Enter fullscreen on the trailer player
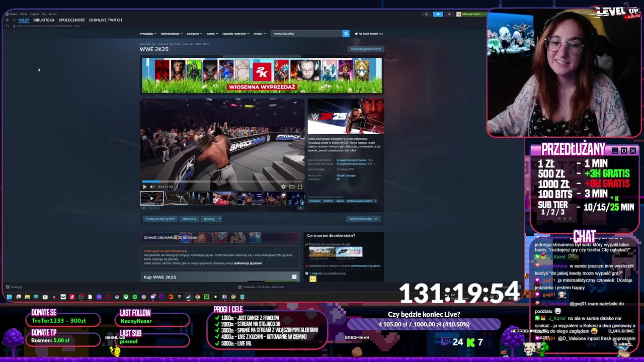Viewport: 644px width, 362px height. pos(299,187)
